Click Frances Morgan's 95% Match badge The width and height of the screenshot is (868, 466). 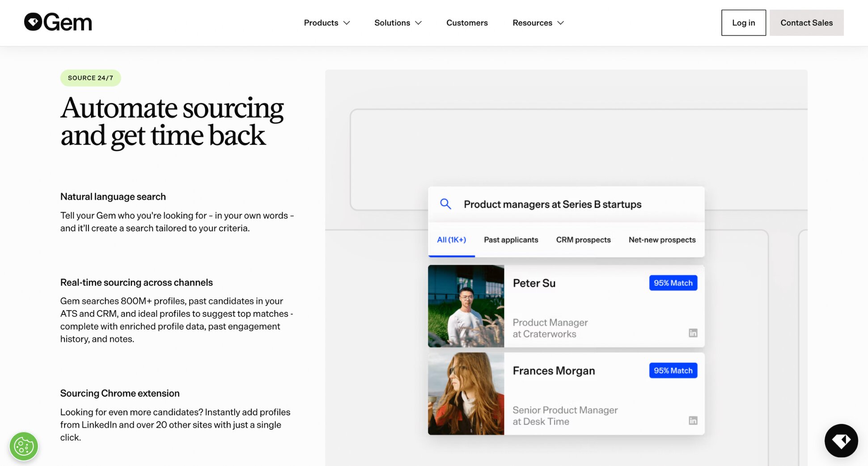point(673,370)
